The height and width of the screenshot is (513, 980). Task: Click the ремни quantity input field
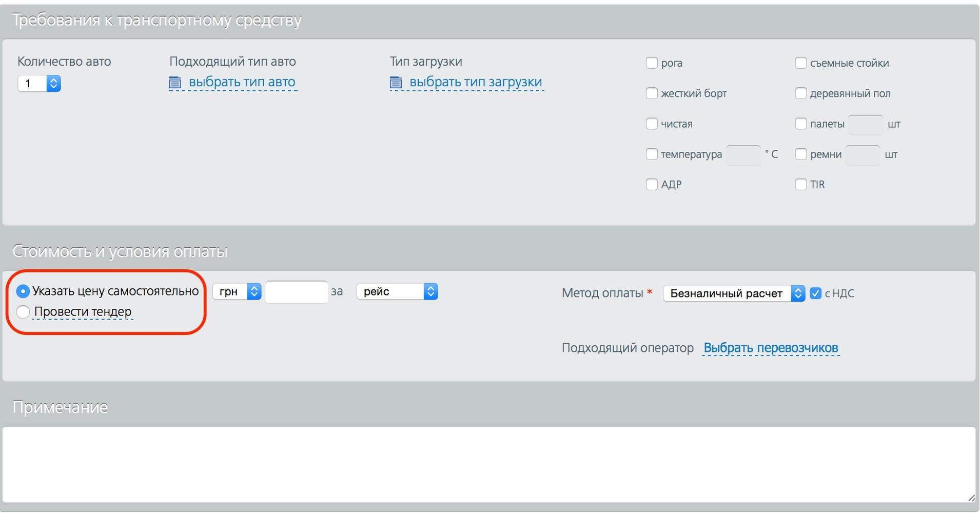pyautogui.click(x=863, y=155)
